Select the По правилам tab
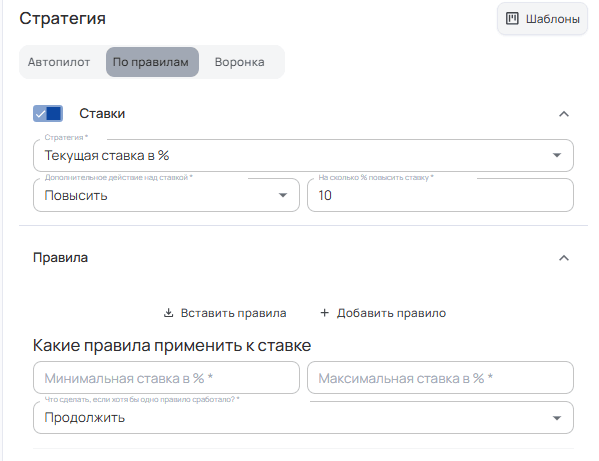The image size is (599, 461). coord(152,62)
